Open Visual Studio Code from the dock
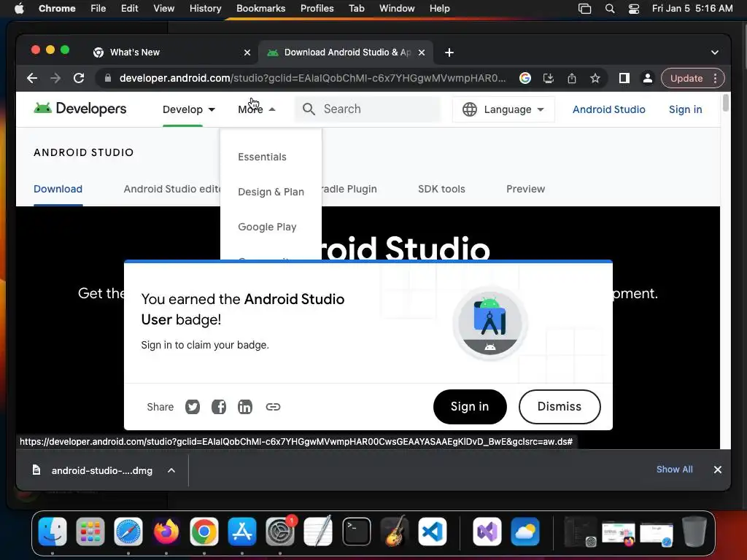The image size is (747, 560). click(432, 532)
